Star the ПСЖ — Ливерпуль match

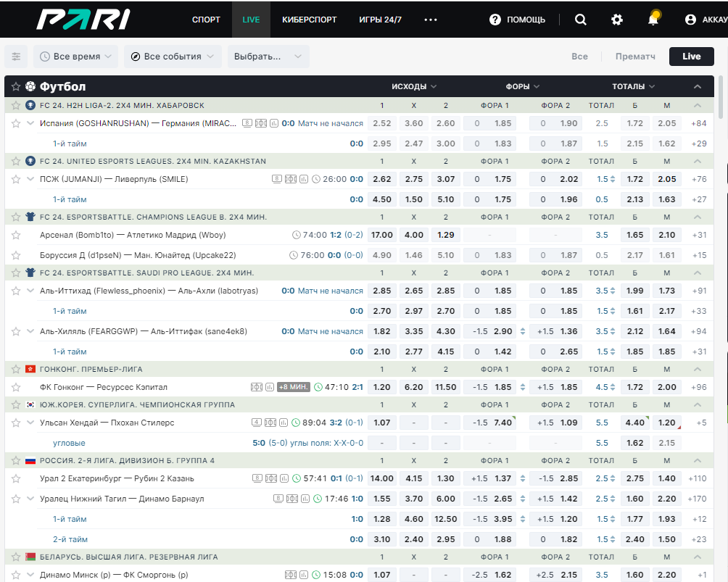click(16, 179)
